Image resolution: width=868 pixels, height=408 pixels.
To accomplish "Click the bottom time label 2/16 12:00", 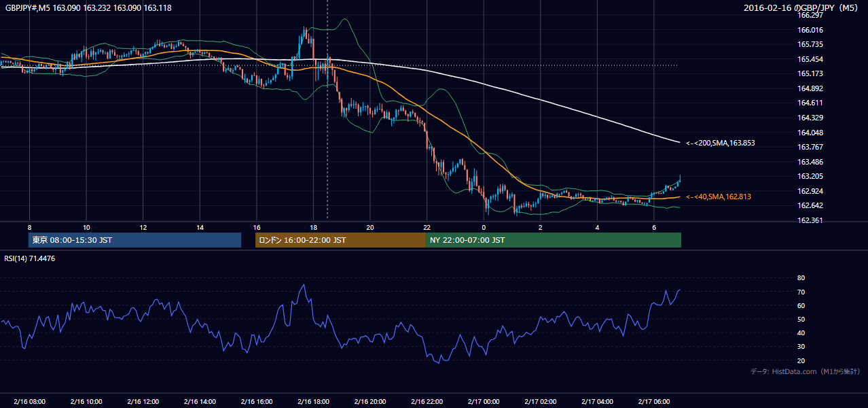I will 143,402.
